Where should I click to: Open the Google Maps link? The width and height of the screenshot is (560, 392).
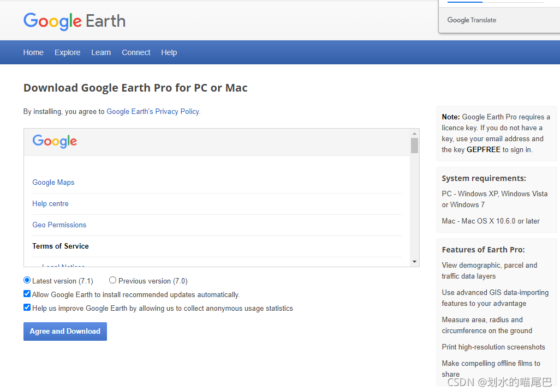53,182
